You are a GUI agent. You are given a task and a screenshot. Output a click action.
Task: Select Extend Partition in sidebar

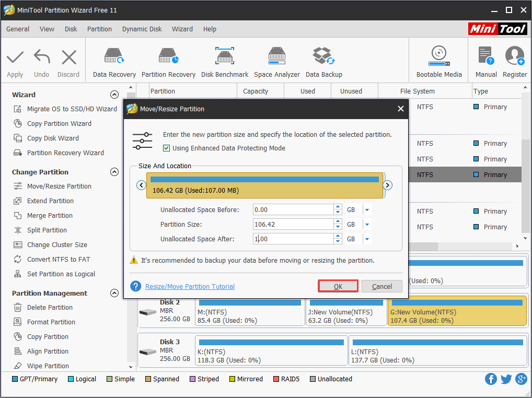coord(43,201)
